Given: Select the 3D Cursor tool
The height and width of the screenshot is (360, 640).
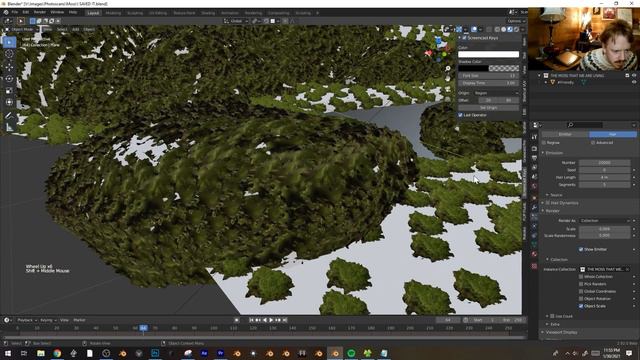Looking at the screenshot, I should (x=9, y=54).
